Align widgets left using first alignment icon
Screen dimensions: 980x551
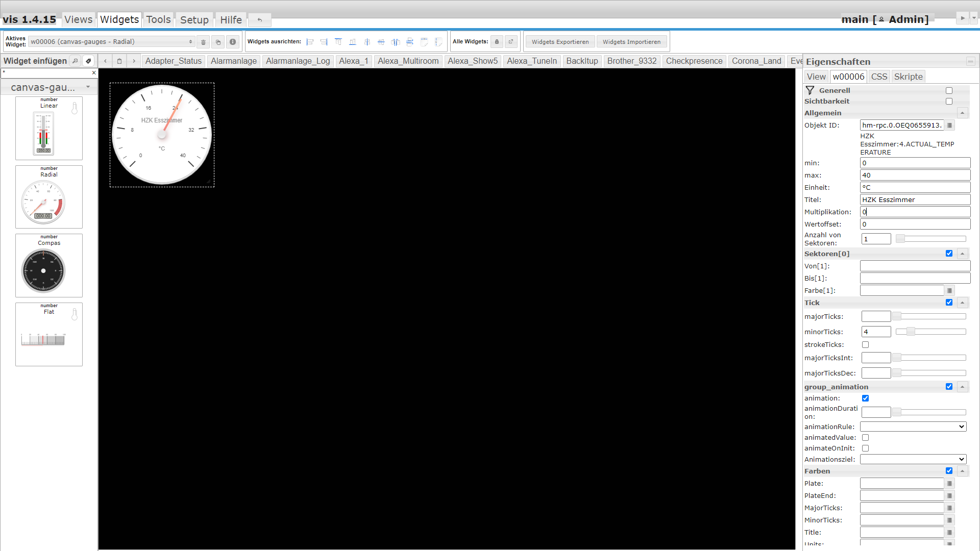click(x=310, y=42)
